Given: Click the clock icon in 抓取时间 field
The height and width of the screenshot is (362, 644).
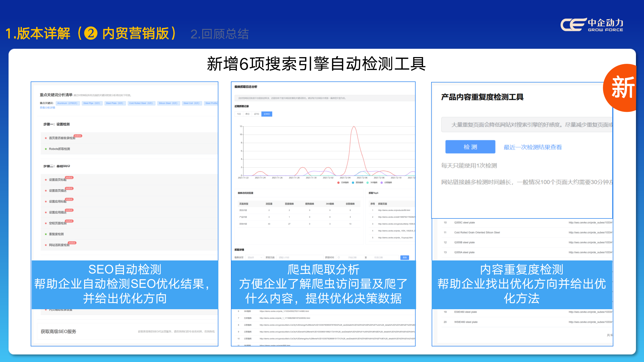Looking at the screenshot, I should (339, 257).
